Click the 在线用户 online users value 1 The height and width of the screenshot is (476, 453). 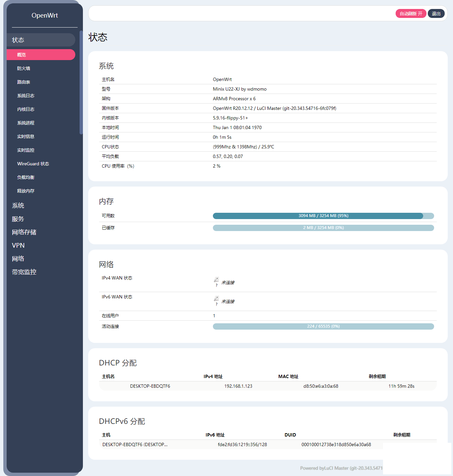coord(214,316)
